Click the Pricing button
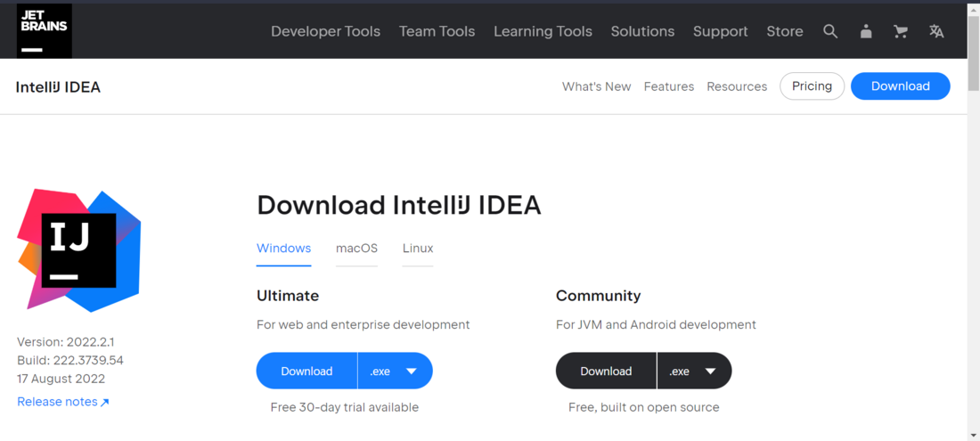This screenshot has width=980, height=441. pyautogui.click(x=812, y=86)
